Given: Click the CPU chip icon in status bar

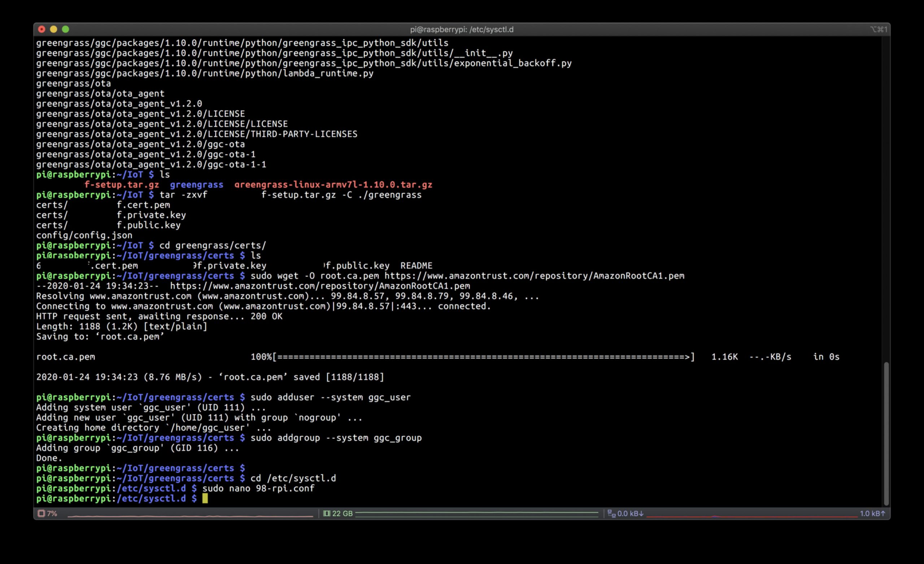Looking at the screenshot, I should tap(41, 513).
